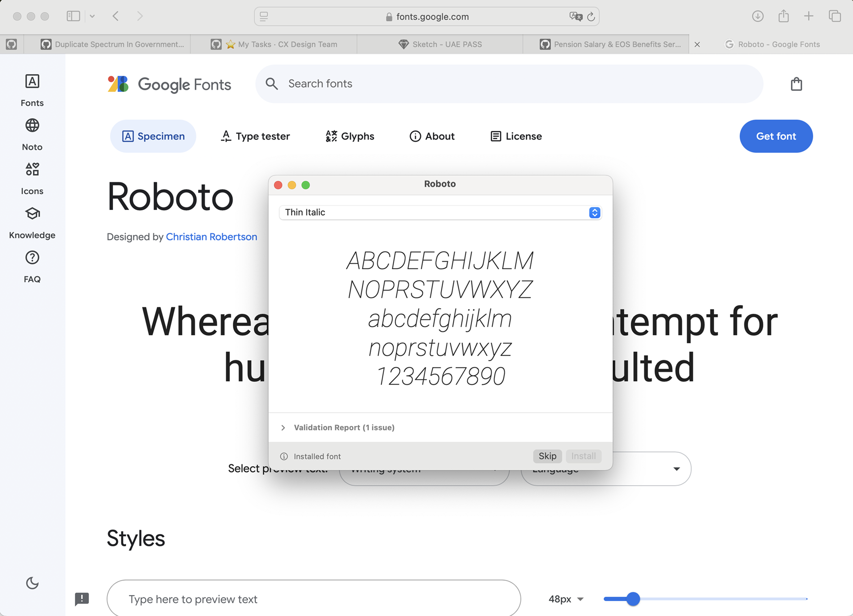853x616 pixels.
Task: Open the reader page icon in address bar
Action: 264,17
